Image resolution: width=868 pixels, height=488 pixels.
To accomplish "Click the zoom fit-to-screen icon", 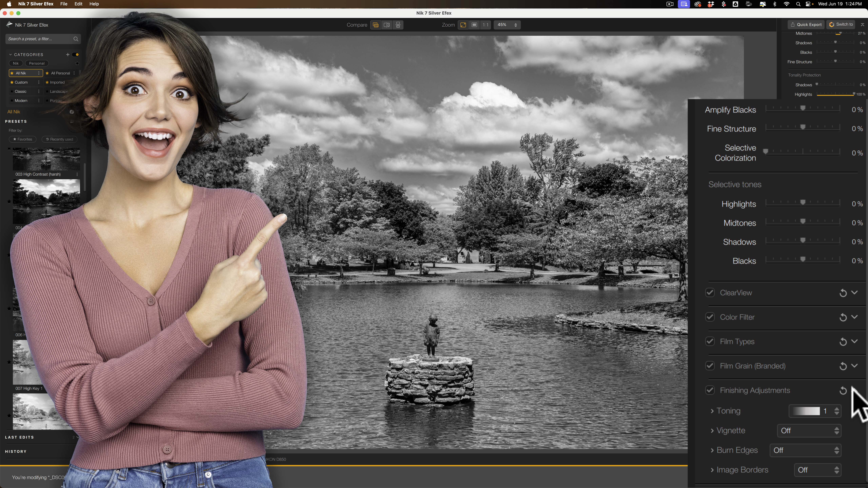I will coord(463,25).
